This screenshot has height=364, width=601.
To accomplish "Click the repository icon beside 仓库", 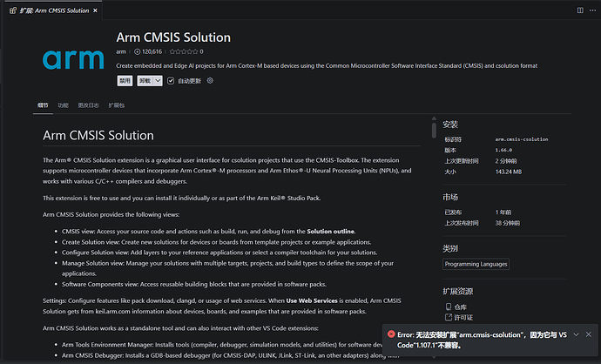I will (x=448, y=307).
